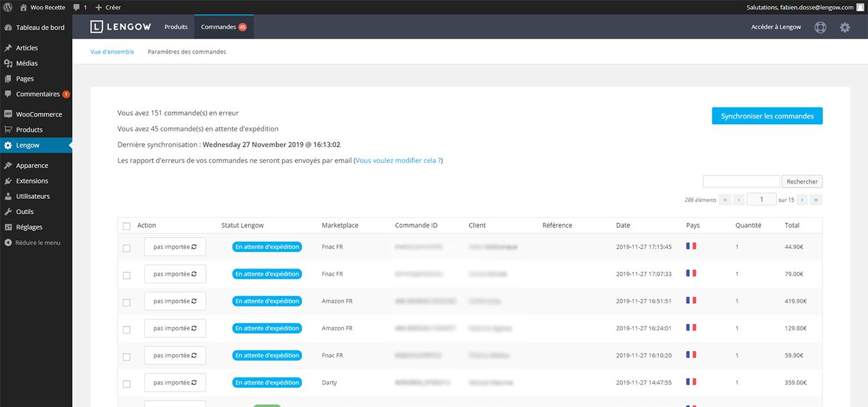The width and height of the screenshot is (868, 407).
Task: Re-import the 129.80€ order (pas importée)
Action: pos(175,328)
